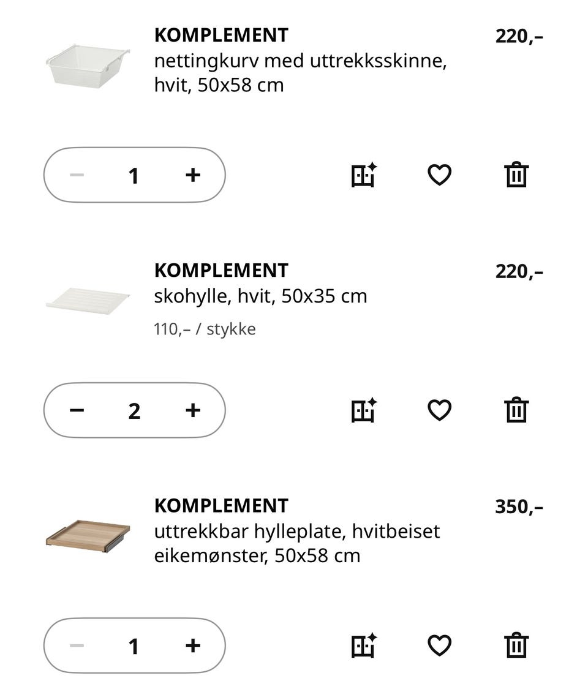This screenshot has height=700, width=588.
Task: Add skohylle to favorites with heart icon
Action: (439, 410)
